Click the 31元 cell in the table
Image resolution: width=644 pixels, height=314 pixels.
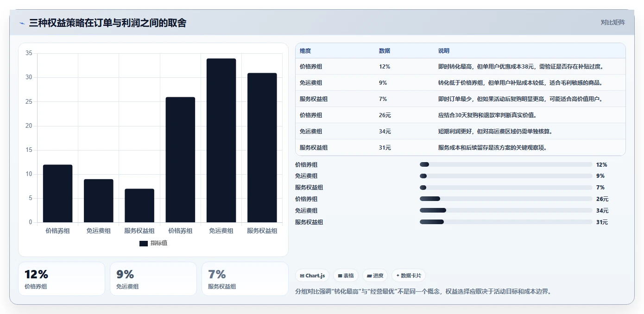pos(385,148)
